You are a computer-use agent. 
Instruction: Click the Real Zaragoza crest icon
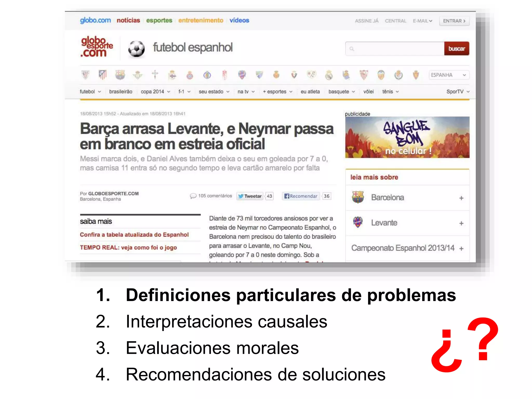coord(416,75)
